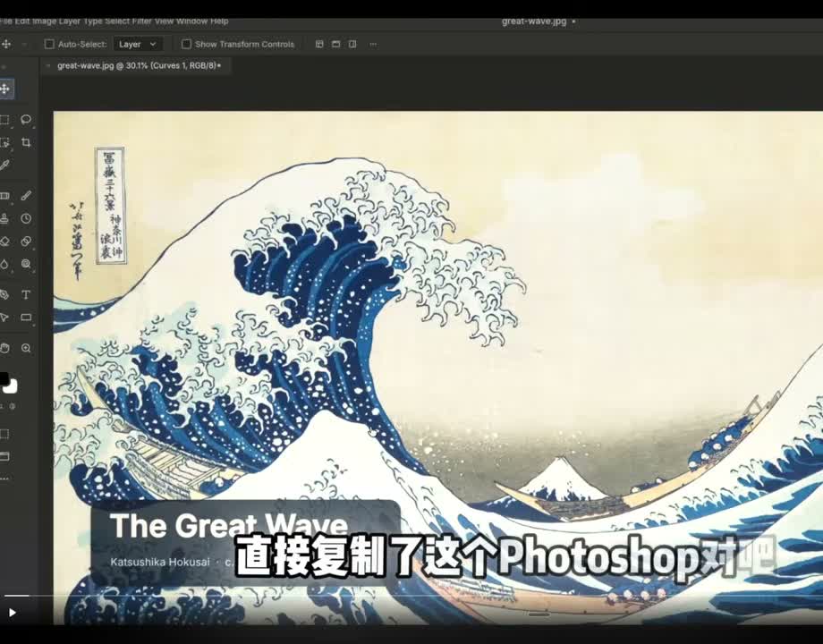Click the Move tool icon in options bar
The height and width of the screenshot is (644, 823).
click(x=5, y=44)
